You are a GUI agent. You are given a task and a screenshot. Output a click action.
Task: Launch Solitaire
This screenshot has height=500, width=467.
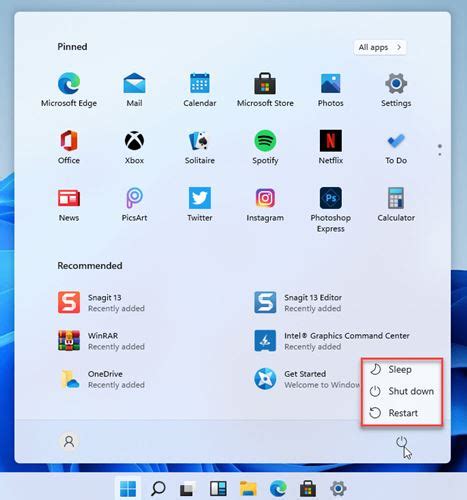[200, 147]
